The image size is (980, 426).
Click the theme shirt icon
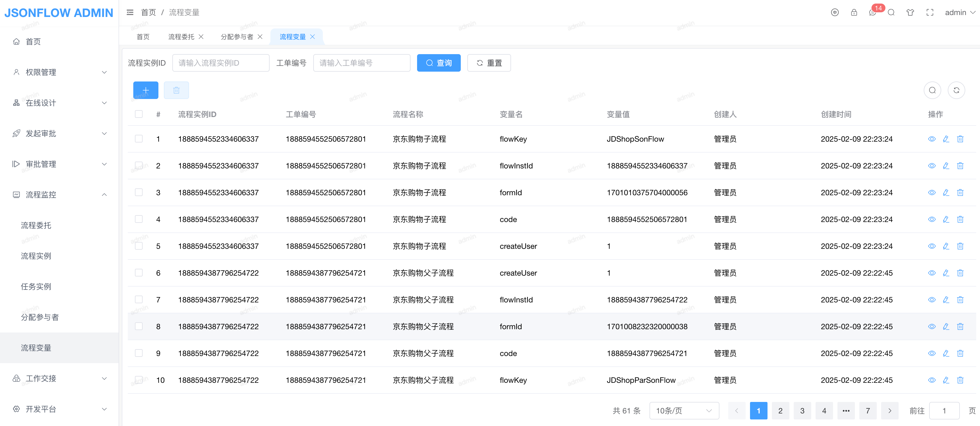click(x=910, y=13)
